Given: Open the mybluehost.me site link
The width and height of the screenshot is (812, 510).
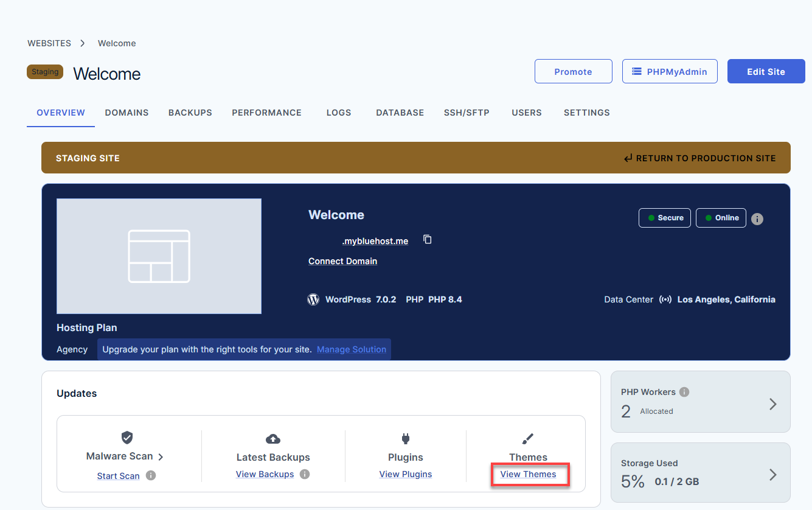Looking at the screenshot, I should (375, 241).
